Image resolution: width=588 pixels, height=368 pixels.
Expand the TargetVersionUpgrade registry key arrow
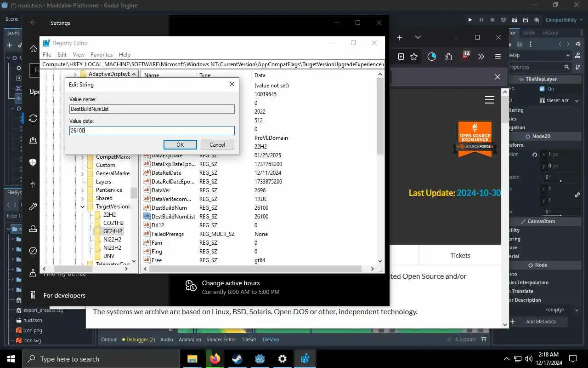click(x=83, y=207)
